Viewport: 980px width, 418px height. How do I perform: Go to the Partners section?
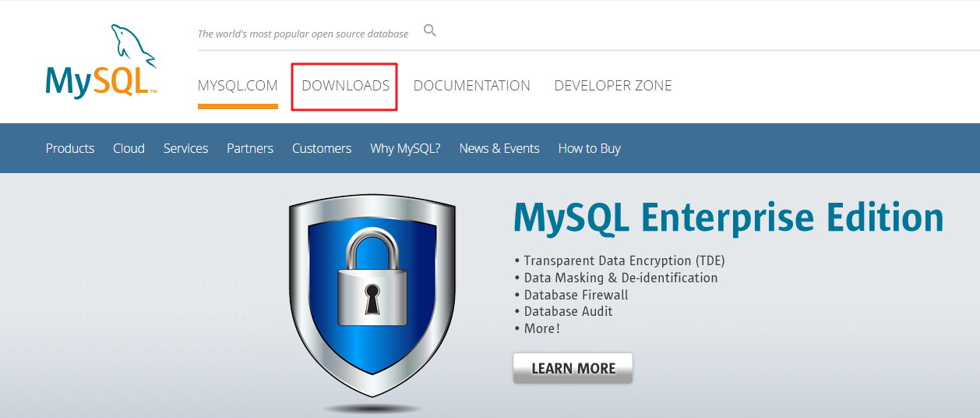tap(250, 148)
